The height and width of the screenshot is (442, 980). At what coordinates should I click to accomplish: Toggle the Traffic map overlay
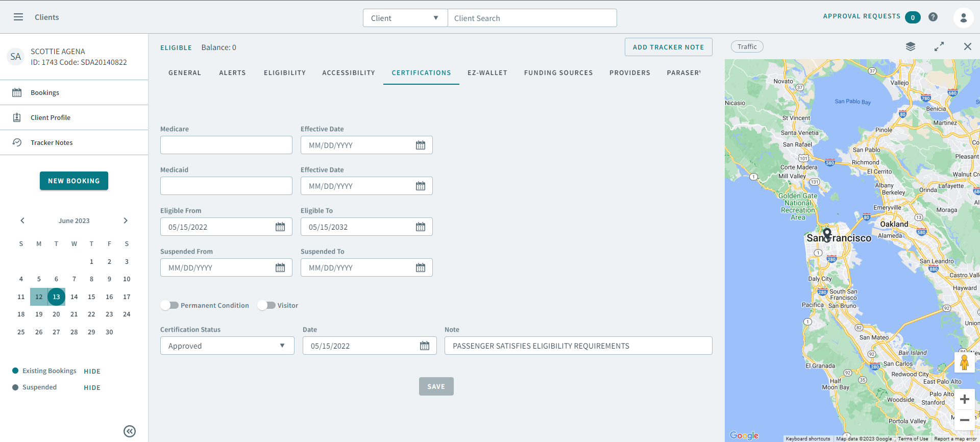click(747, 46)
